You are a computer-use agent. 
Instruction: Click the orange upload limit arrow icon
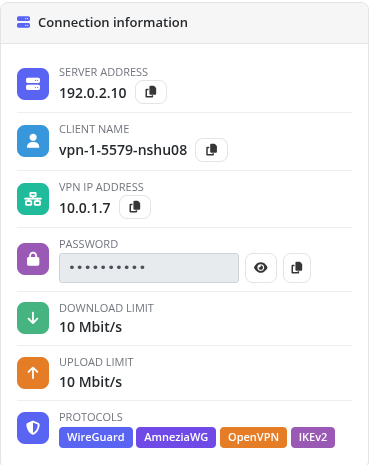(x=33, y=373)
